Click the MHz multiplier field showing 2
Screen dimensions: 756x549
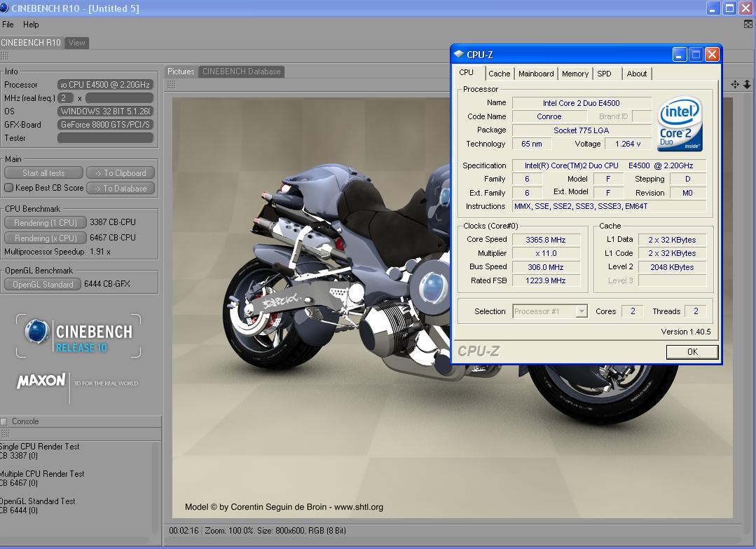66,98
